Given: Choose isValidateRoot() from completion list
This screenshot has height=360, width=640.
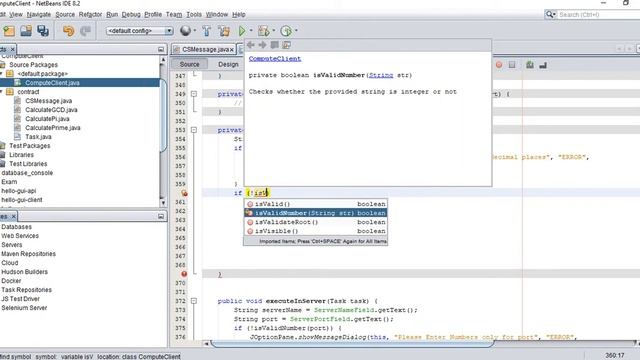Looking at the screenshot, I should 316,222.
